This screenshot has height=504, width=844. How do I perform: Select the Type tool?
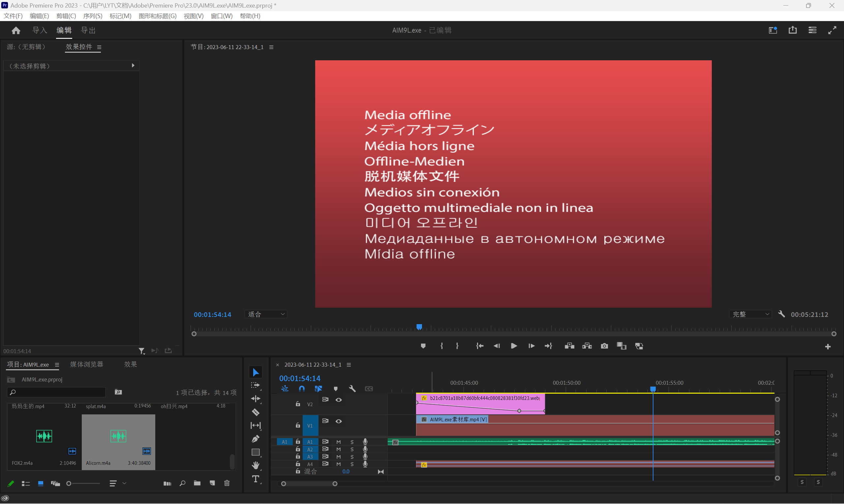pyautogui.click(x=256, y=479)
